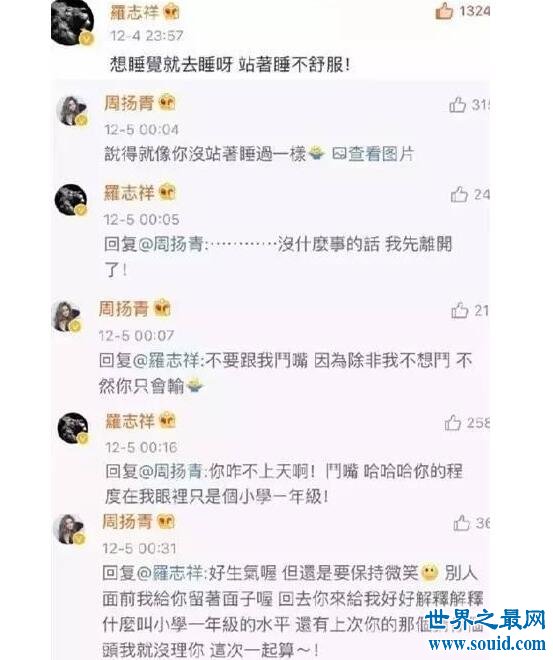The height and width of the screenshot is (660, 553).
Task: Open @羅志祥 mention in 00:07 reply
Action: click(x=166, y=361)
